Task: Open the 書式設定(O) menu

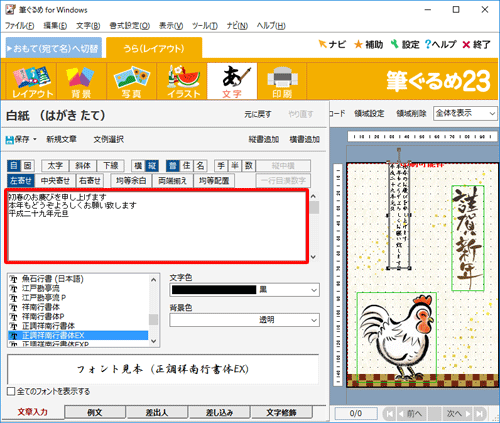Action: (x=130, y=26)
